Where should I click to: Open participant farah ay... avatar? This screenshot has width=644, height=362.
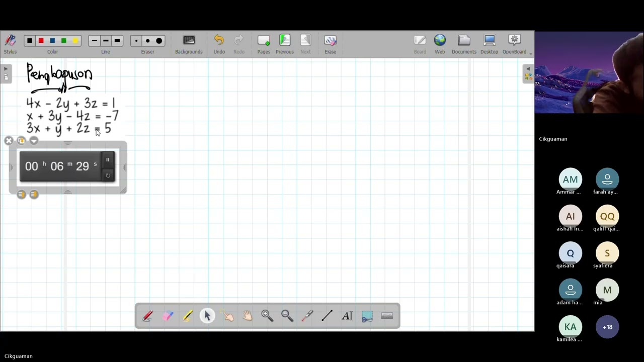point(607,179)
